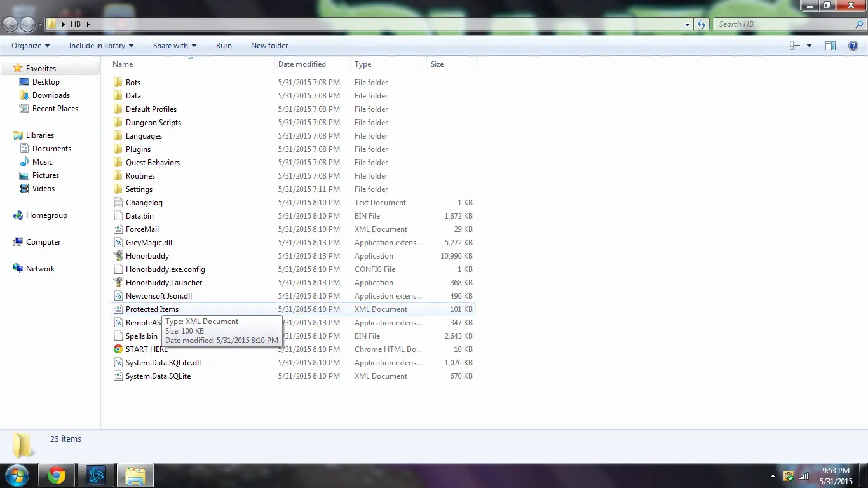This screenshot has height=488, width=868.
Task: Click the Forward navigation arrow
Action: click(27, 24)
